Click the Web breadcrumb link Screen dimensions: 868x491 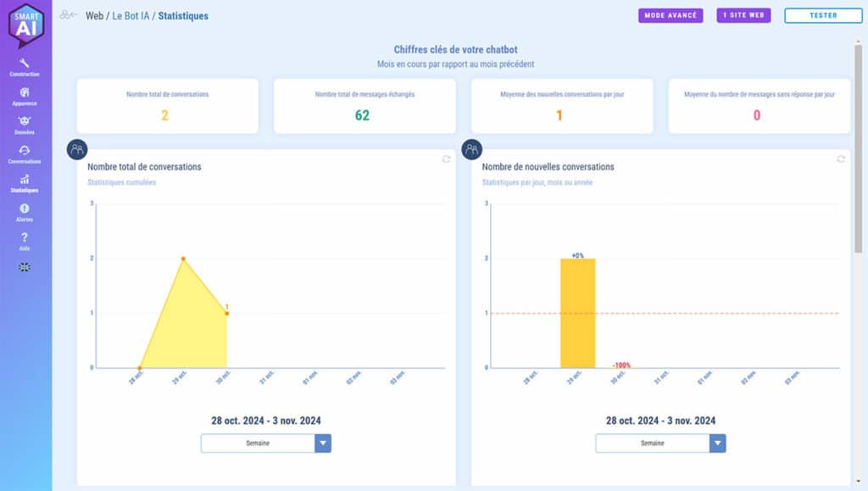tap(94, 16)
